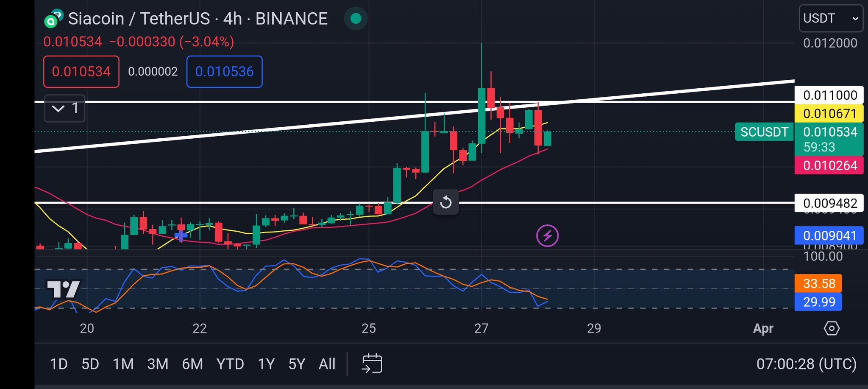868x389 pixels.
Task: Click the 29 date label on time axis
Action: coord(594,328)
